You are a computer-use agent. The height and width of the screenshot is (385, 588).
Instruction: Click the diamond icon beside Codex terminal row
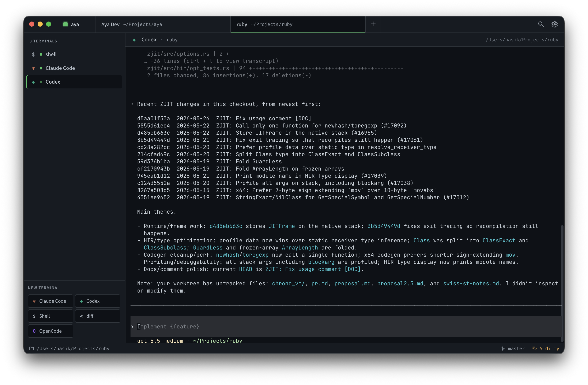pyautogui.click(x=33, y=82)
